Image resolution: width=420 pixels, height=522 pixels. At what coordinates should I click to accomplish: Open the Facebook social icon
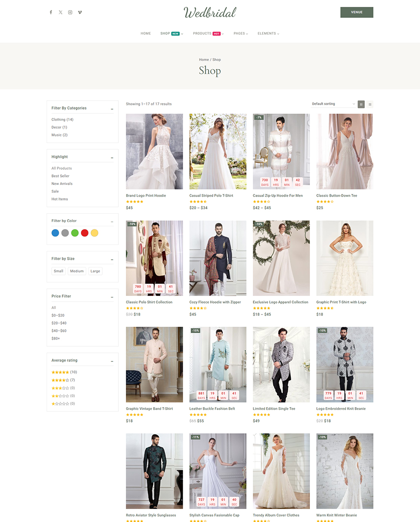(x=51, y=12)
